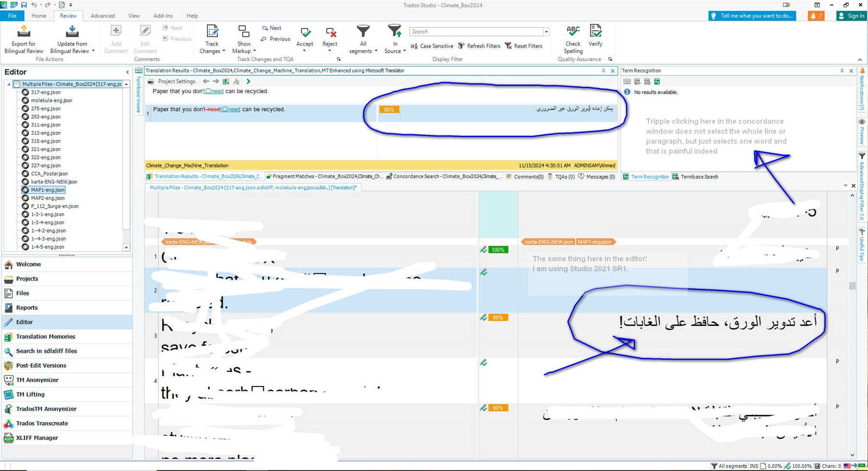Viewport: 868px width, 471px height.
Task: Open Trados Transcreate view
Action: (67, 424)
